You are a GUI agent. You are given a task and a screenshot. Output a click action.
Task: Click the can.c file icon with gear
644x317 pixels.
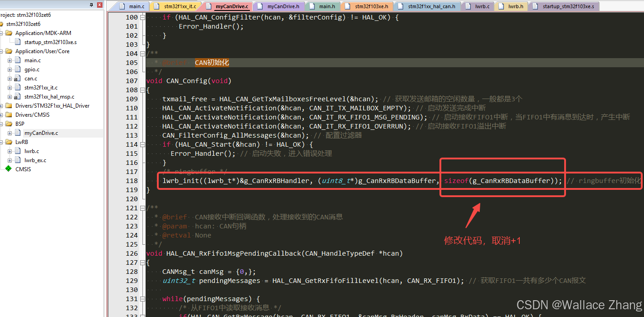click(17, 79)
